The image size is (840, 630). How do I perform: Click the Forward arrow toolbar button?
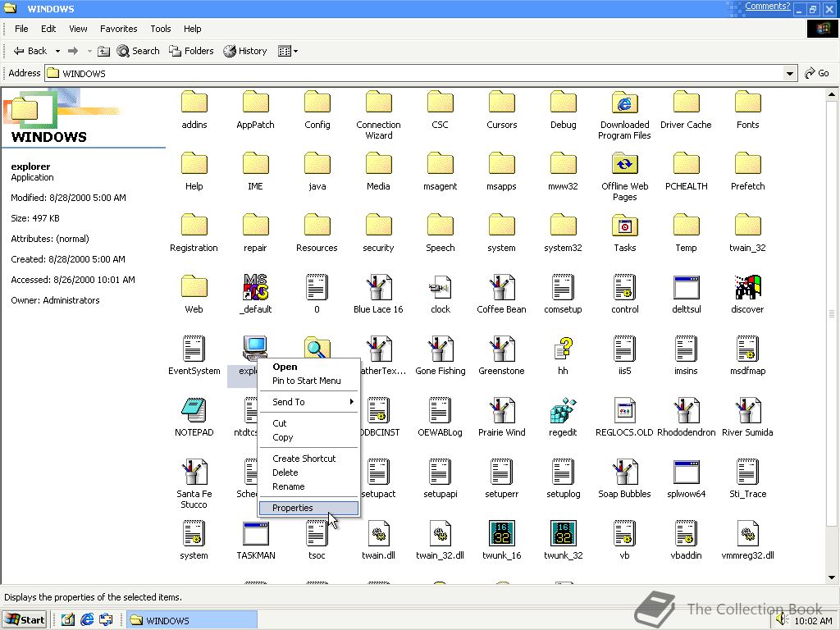(73, 51)
